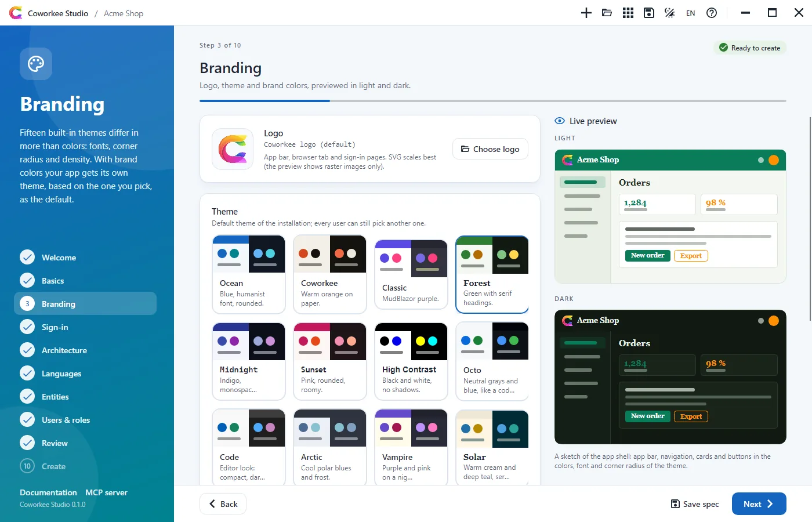Screen dimensions: 812x522
Task: Navigate to the Languages step
Action: coord(85,374)
